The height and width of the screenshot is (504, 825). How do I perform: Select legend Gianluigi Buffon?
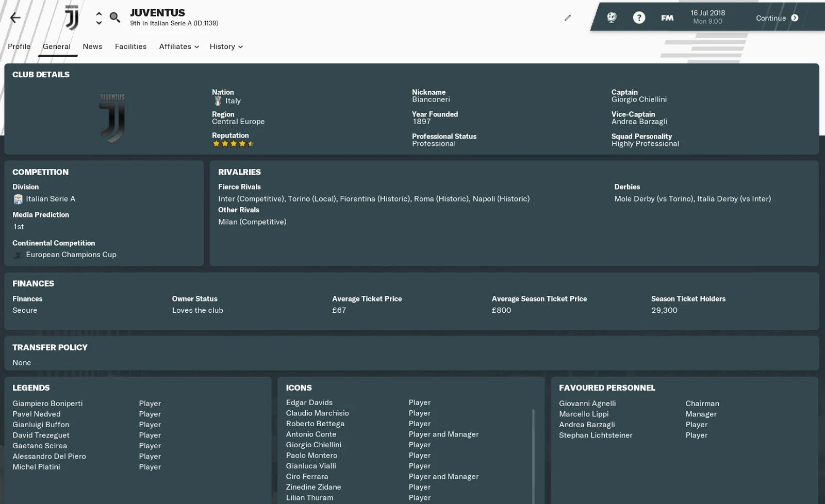tap(41, 425)
